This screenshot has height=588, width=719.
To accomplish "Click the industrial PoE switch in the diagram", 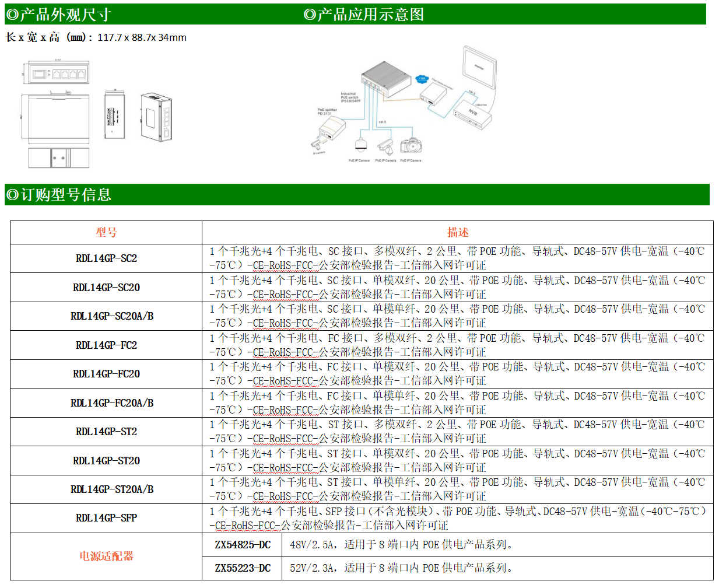I will click(385, 79).
